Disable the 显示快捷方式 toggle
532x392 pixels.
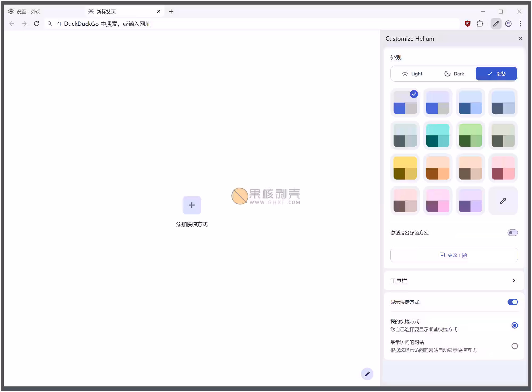coord(512,302)
